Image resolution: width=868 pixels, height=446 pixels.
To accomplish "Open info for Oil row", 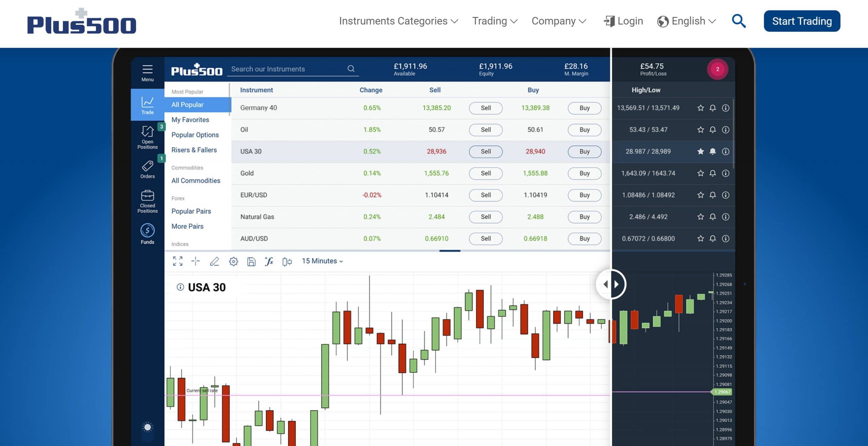I will click(x=726, y=130).
